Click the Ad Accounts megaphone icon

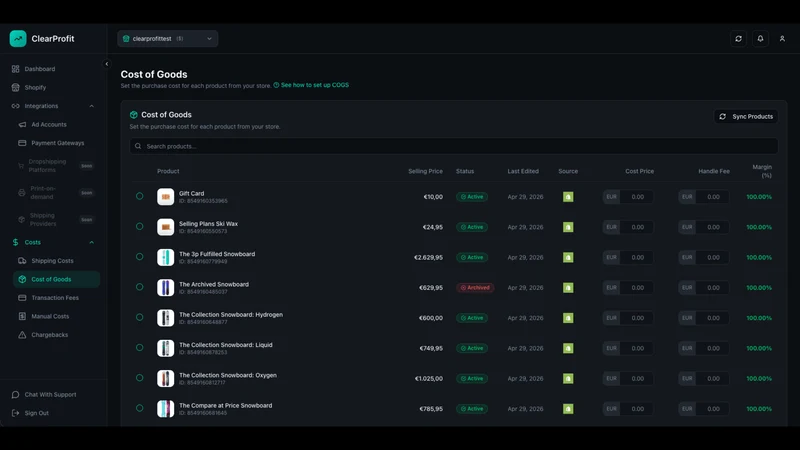click(x=22, y=124)
